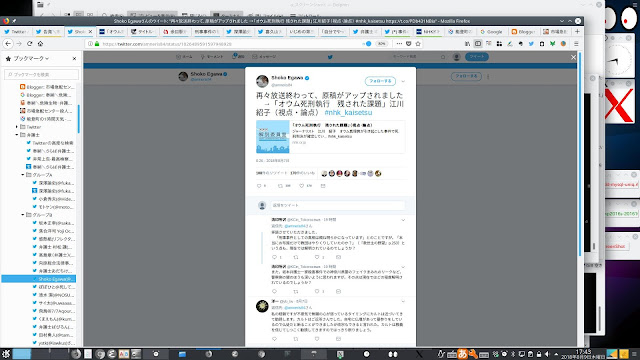Click the blue Twitter bird extension icon in the toolbar
The height and width of the screenshot is (360, 640).
531,44
